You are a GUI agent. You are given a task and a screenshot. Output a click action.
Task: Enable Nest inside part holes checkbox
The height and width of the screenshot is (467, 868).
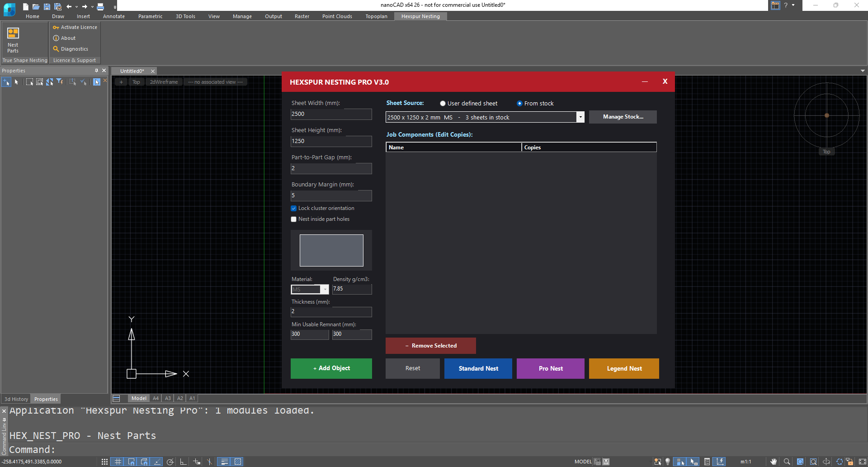pyautogui.click(x=294, y=219)
